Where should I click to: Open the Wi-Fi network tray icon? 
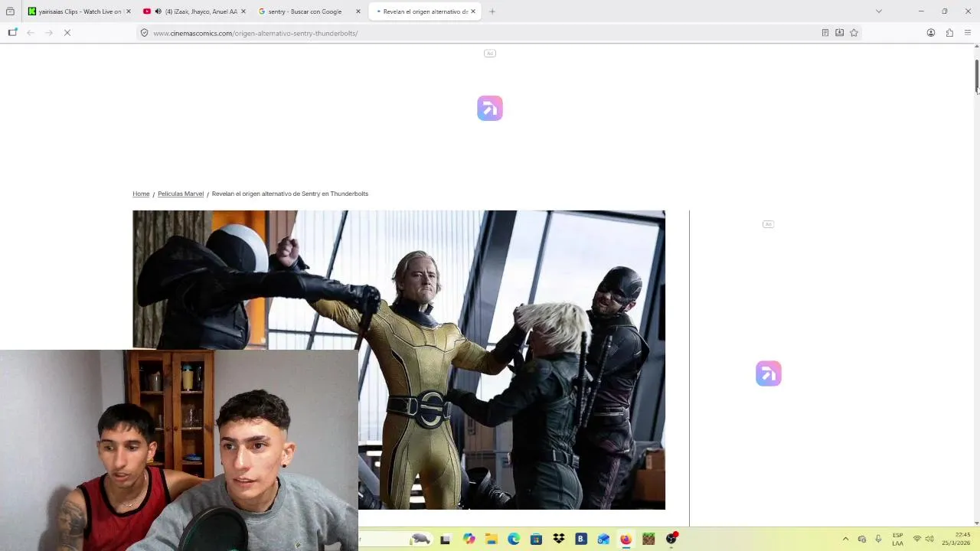[x=916, y=539]
